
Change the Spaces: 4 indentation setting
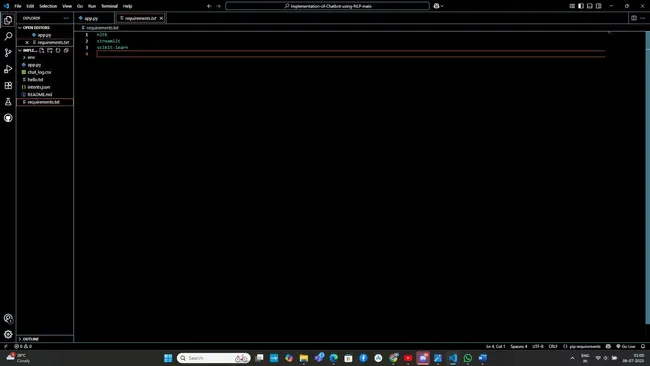(x=519, y=346)
